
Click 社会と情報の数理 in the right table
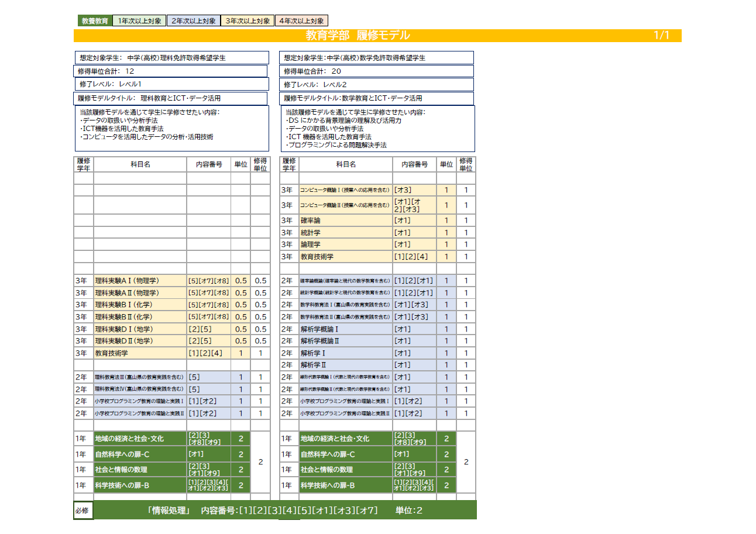(x=346, y=470)
